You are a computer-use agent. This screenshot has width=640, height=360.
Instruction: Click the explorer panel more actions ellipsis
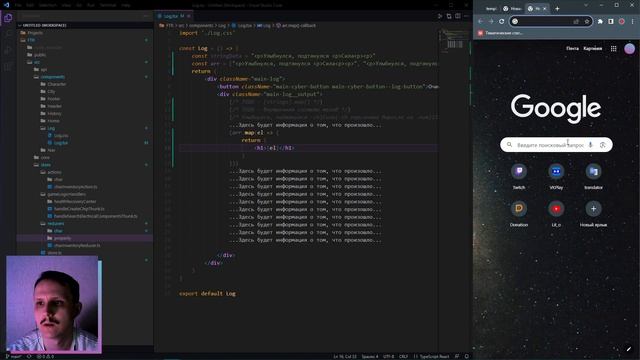pyautogui.click(x=146, y=16)
